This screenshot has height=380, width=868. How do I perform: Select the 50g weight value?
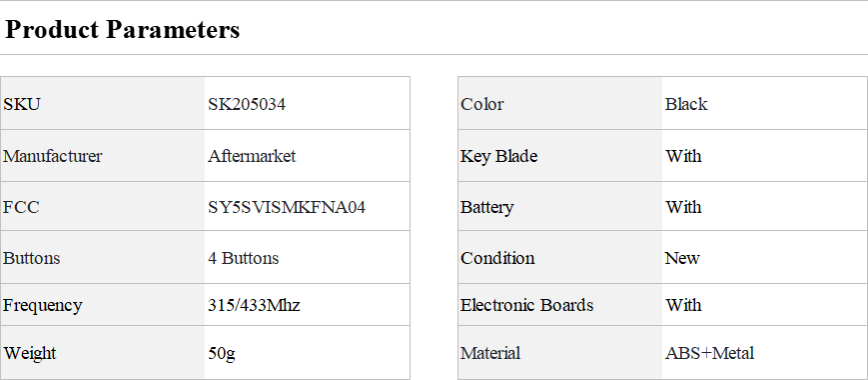click(222, 353)
